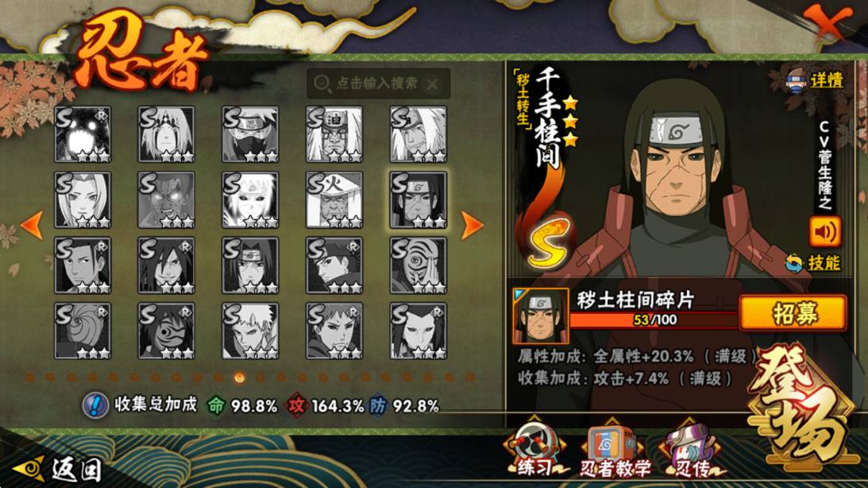Open 忍者教学 ninja tutorial icon
Image resolution: width=868 pixels, height=488 pixels.
(x=613, y=451)
